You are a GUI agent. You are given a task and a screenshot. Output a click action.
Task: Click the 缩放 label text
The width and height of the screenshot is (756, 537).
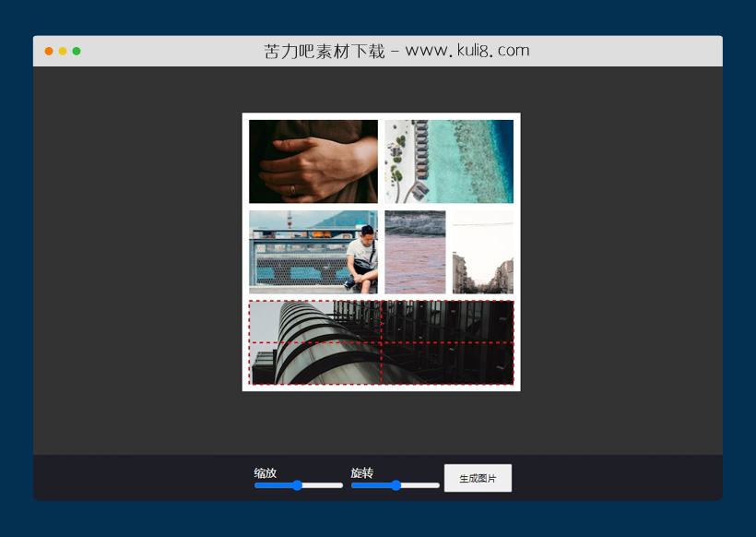pyautogui.click(x=266, y=472)
